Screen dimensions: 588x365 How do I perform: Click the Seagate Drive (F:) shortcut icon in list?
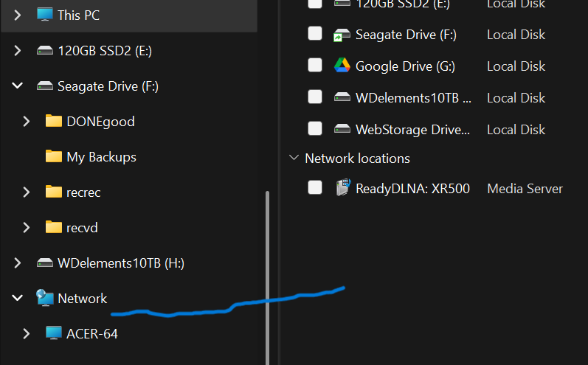click(342, 35)
